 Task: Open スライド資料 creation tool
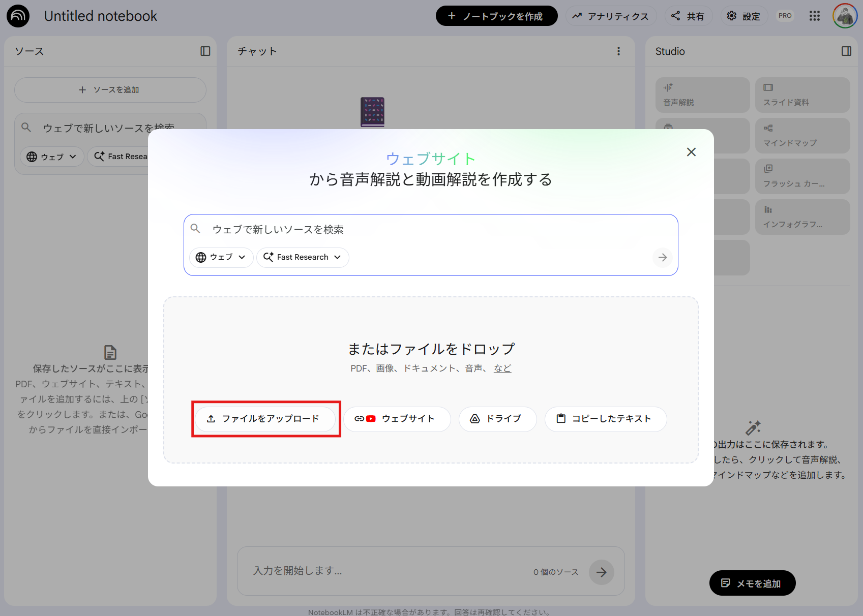(802, 95)
